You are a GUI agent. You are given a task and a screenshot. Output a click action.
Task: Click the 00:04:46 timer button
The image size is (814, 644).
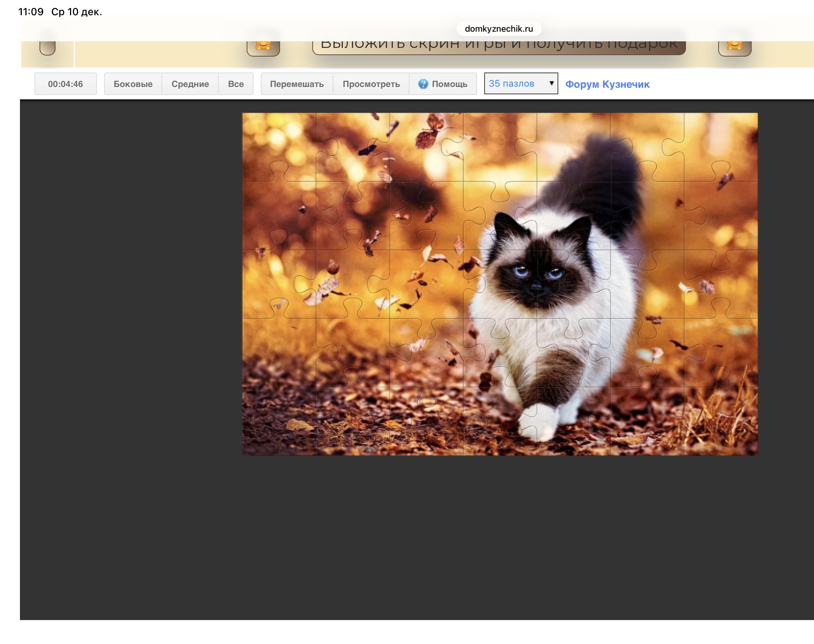pos(65,84)
